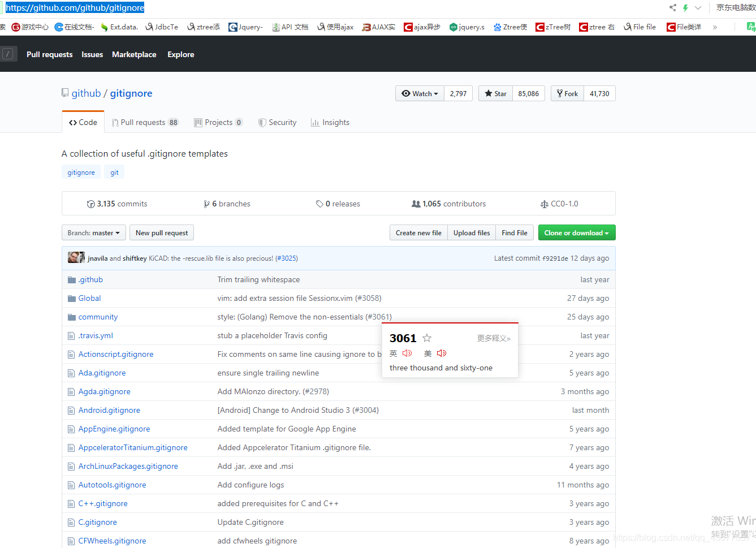
Task: Switch to the Insights tab
Action: pos(330,122)
